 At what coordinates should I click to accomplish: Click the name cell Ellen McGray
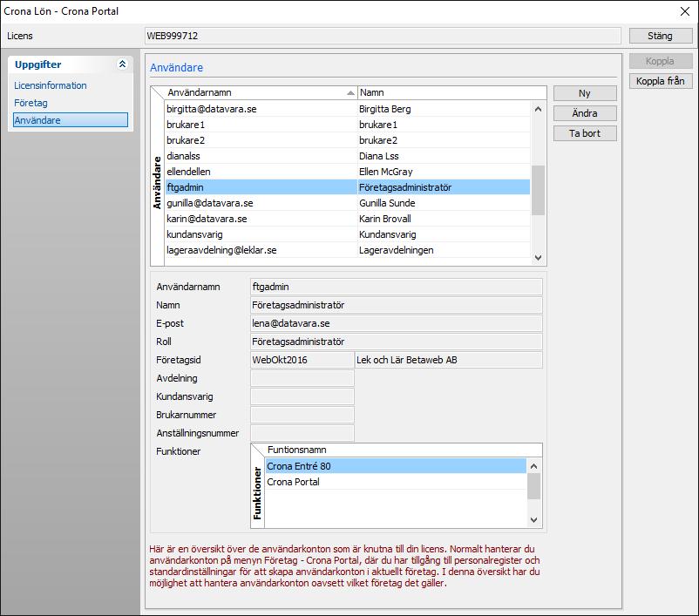coord(444,172)
